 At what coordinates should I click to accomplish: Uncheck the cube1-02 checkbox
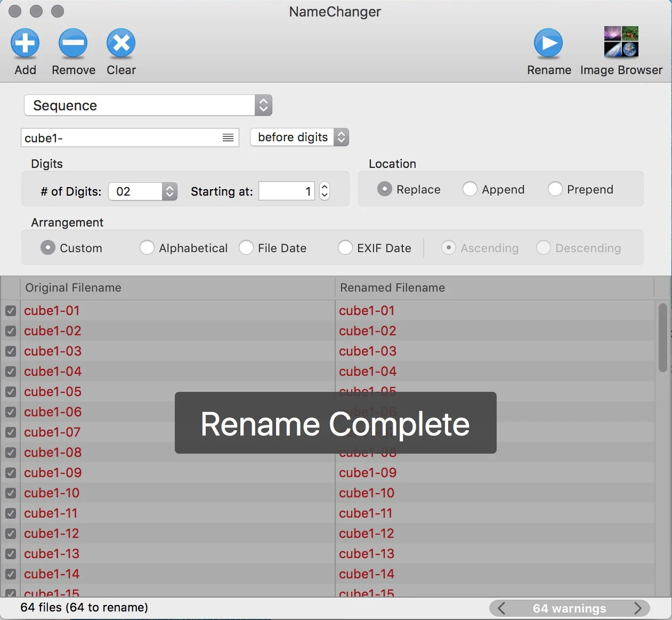(x=11, y=331)
